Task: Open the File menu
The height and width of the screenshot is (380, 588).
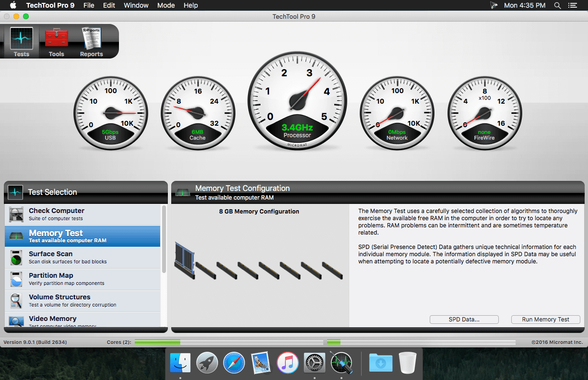Action: 89,5
